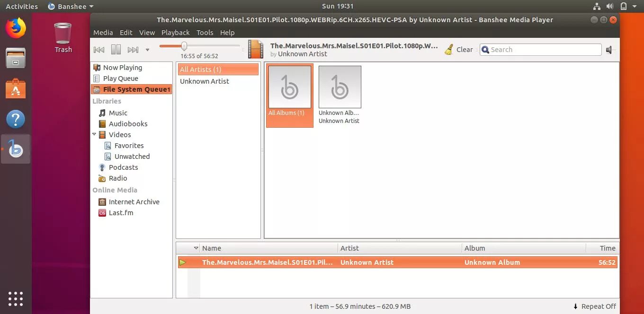
Task: Show Applications grid button
Action: tap(16, 298)
